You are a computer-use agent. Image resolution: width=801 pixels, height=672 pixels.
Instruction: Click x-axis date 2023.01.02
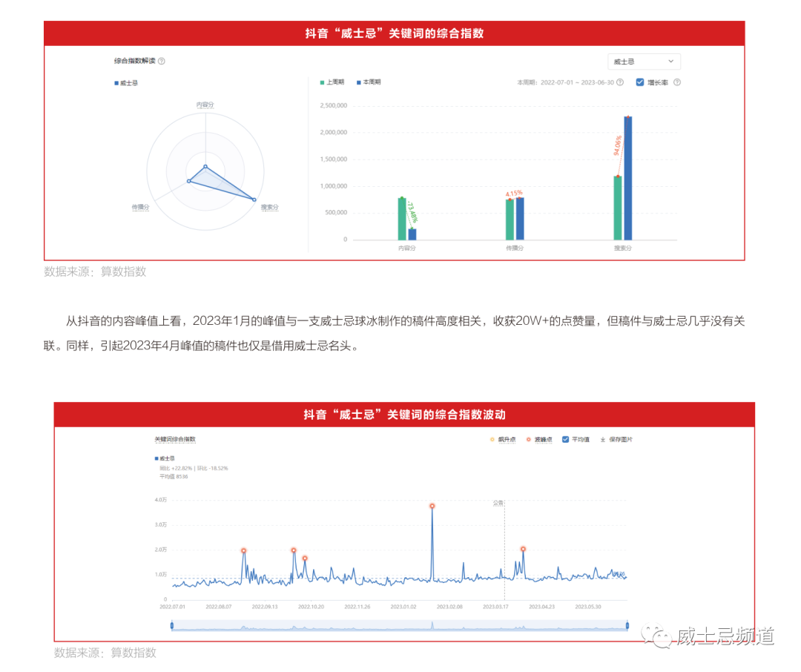[x=403, y=607]
